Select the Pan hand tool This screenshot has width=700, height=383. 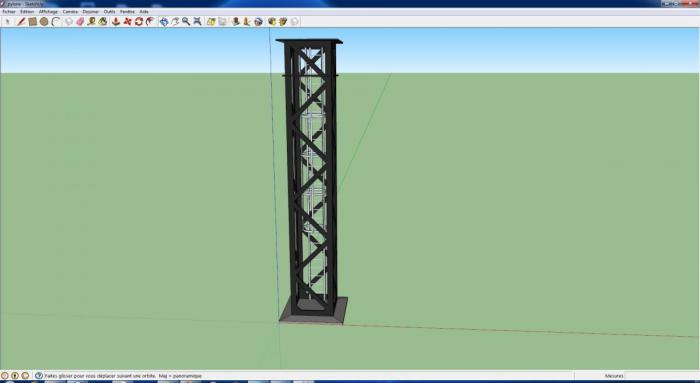(175, 21)
